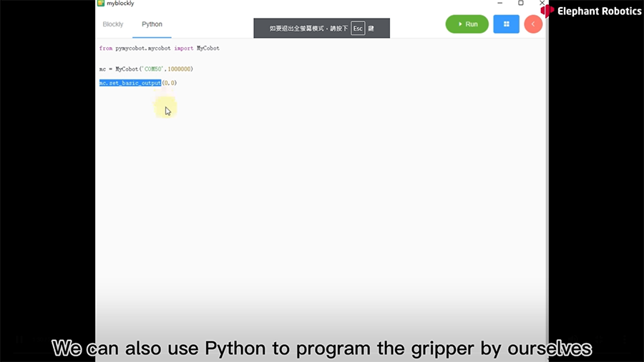Switch to the Blockly tab
This screenshot has height=362, width=644.
[113, 24]
